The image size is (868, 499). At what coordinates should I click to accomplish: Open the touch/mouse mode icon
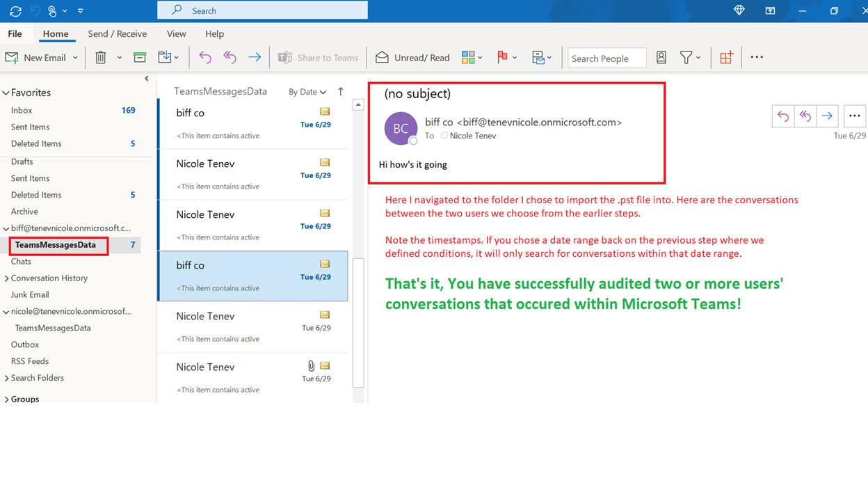click(53, 11)
